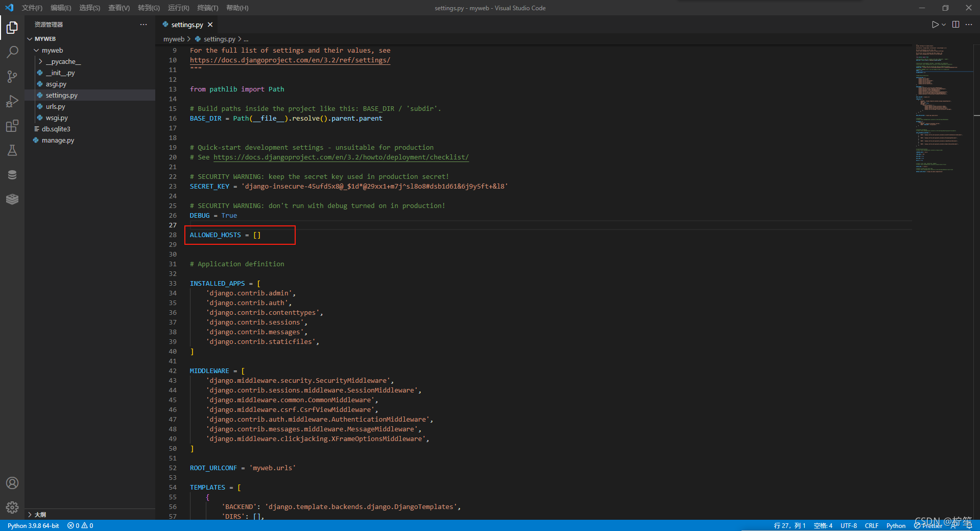Open editor more actions ellipsis

[969, 25]
